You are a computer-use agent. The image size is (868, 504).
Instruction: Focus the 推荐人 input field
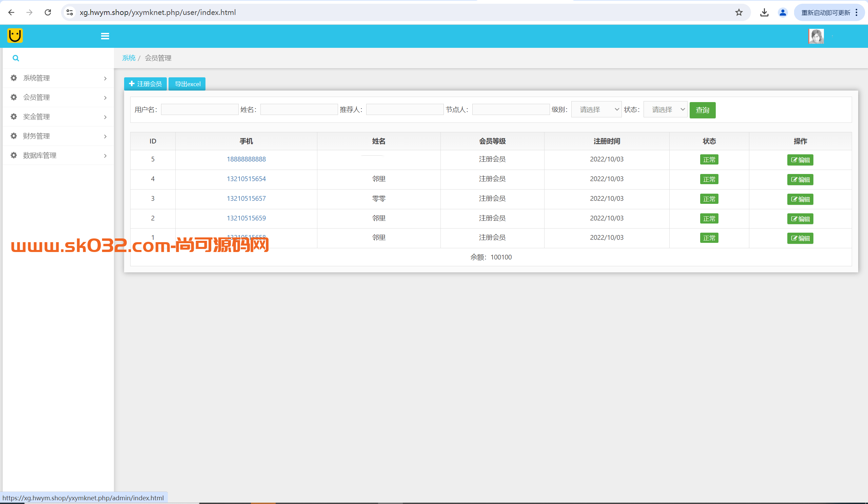[x=405, y=110]
